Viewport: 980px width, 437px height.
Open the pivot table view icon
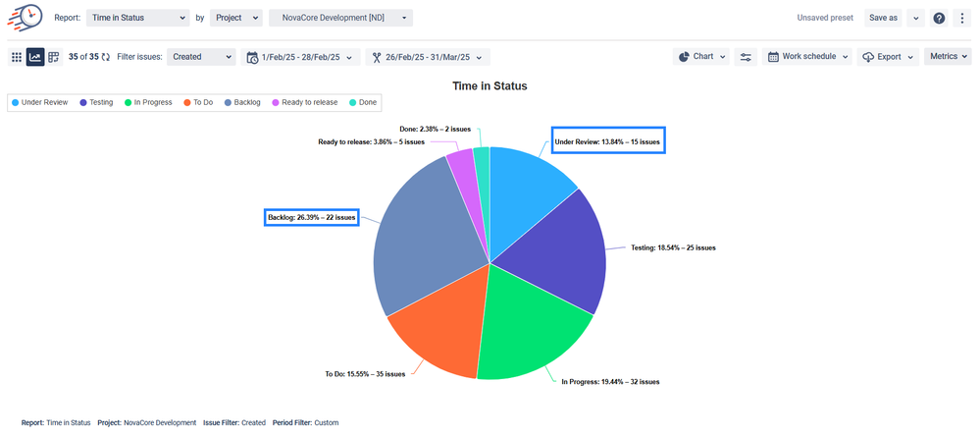click(54, 57)
